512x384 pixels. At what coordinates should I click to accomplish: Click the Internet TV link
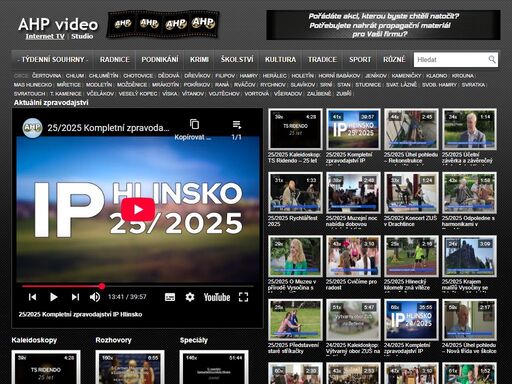(x=45, y=36)
